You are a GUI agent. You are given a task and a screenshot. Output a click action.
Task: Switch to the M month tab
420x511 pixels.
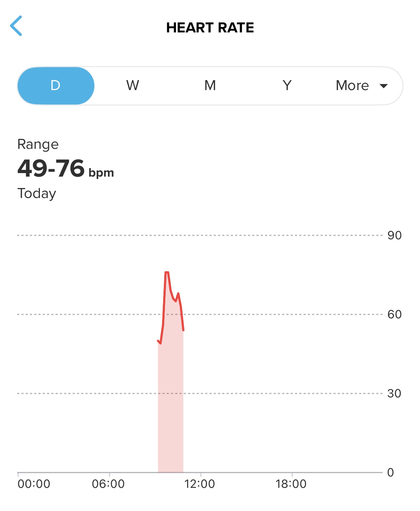(x=210, y=86)
